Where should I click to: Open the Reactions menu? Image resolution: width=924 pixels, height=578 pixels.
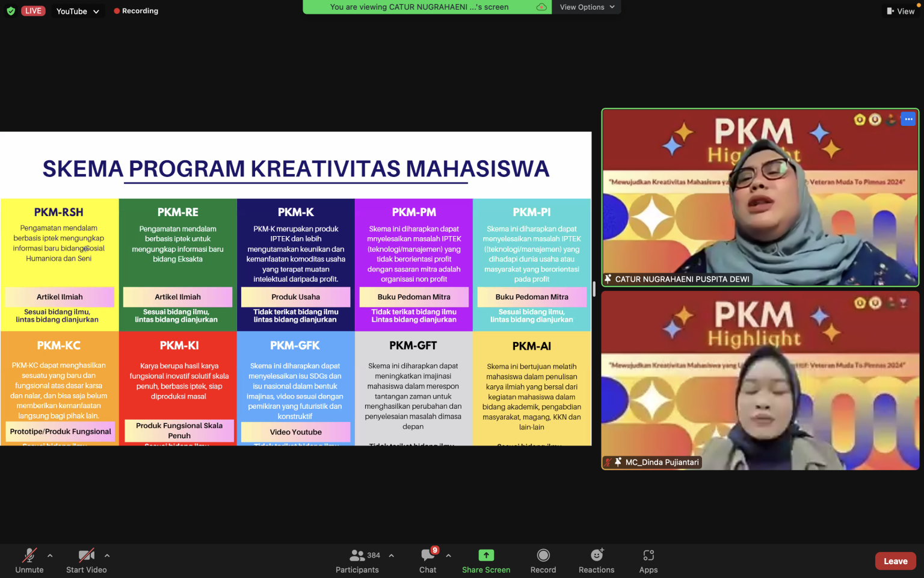pos(596,555)
